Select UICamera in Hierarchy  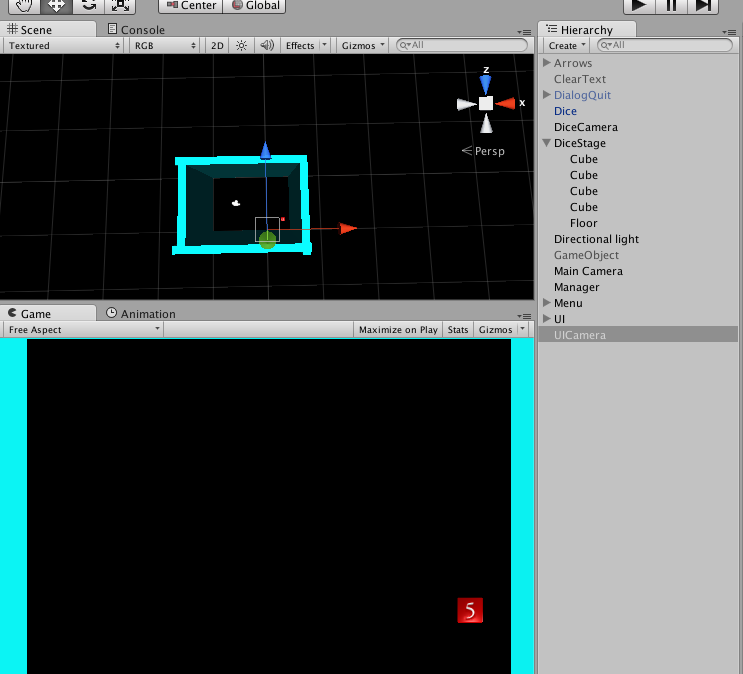coord(638,335)
